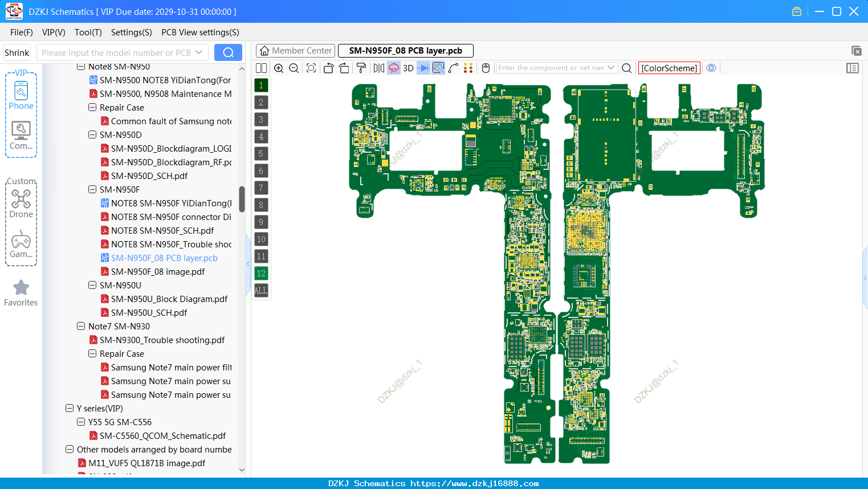Select the paint roller tool
The width and height of the screenshot is (868, 489).
coord(361,68)
